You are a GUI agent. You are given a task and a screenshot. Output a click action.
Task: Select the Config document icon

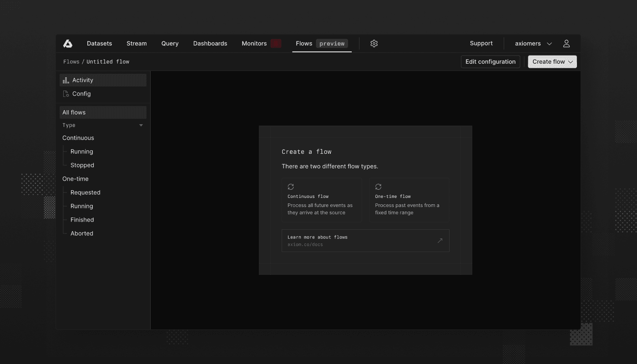(65, 94)
